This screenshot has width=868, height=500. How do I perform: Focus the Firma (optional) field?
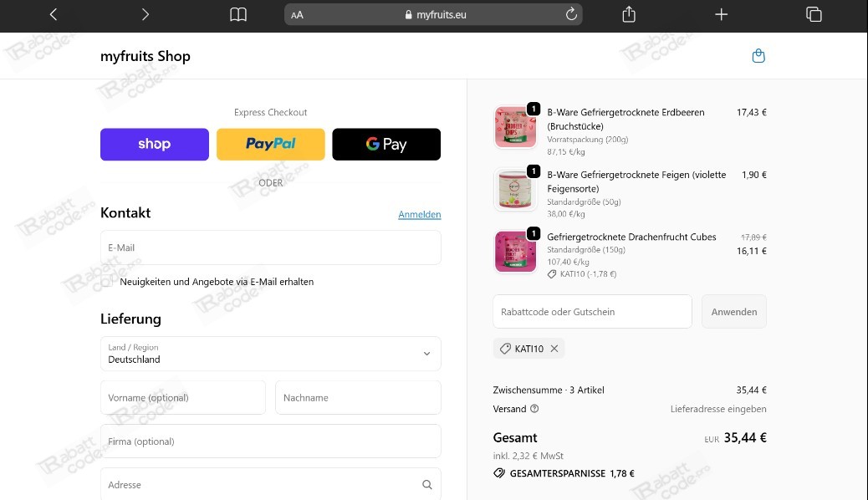coord(271,441)
